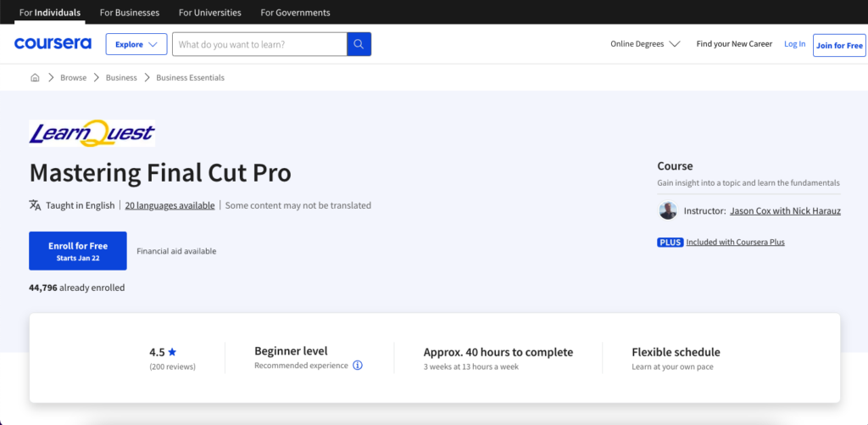Focus the 'What do you want to learn?' field
The height and width of the screenshot is (425, 868).
coord(259,44)
